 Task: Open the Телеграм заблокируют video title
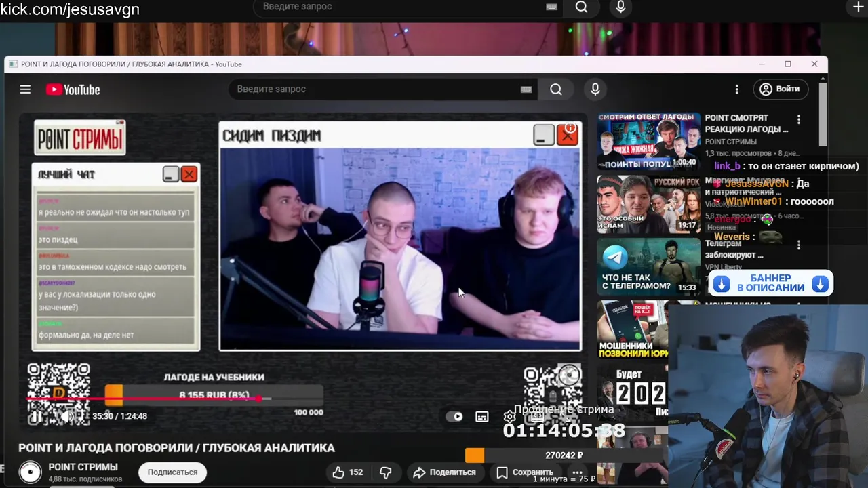(x=734, y=249)
